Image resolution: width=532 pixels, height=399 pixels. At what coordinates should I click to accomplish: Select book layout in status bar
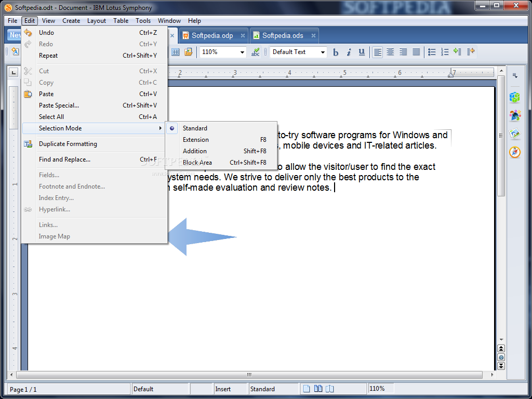[x=329, y=389]
